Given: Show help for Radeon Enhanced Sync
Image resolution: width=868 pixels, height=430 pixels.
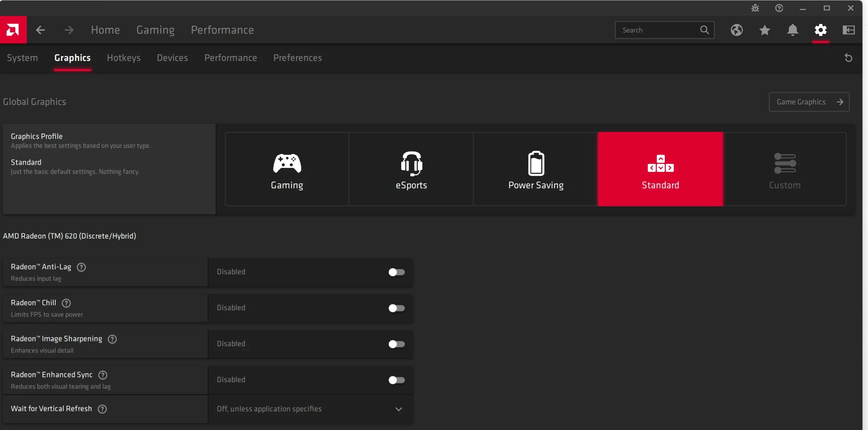Looking at the screenshot, I should pos(103,375).
